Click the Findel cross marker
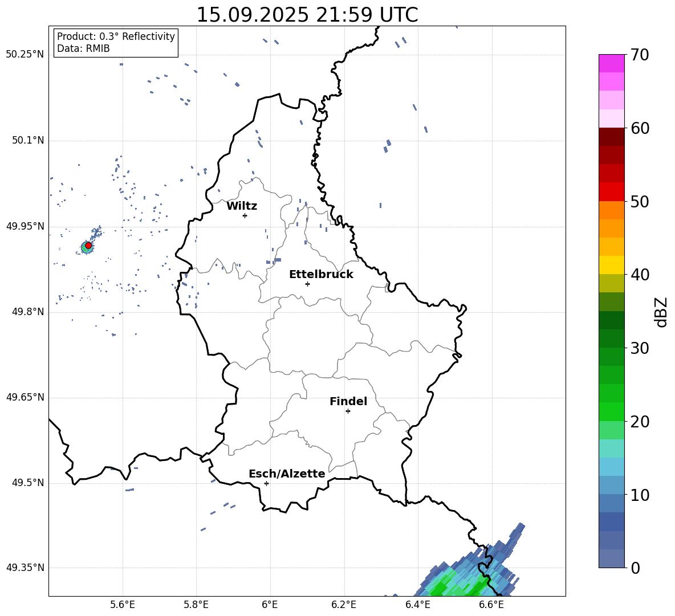Viewport: 675px width, 616px height. (x=348, y=411)
